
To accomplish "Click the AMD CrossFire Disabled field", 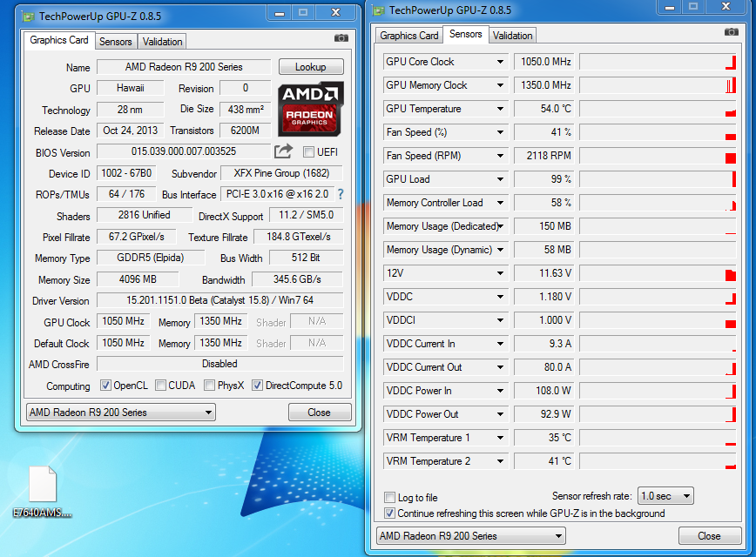I will click(x=219, y=364).
